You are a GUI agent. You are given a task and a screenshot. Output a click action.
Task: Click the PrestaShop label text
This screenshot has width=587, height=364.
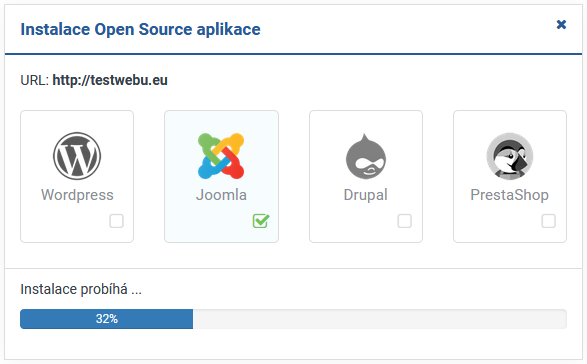[510, 195]
